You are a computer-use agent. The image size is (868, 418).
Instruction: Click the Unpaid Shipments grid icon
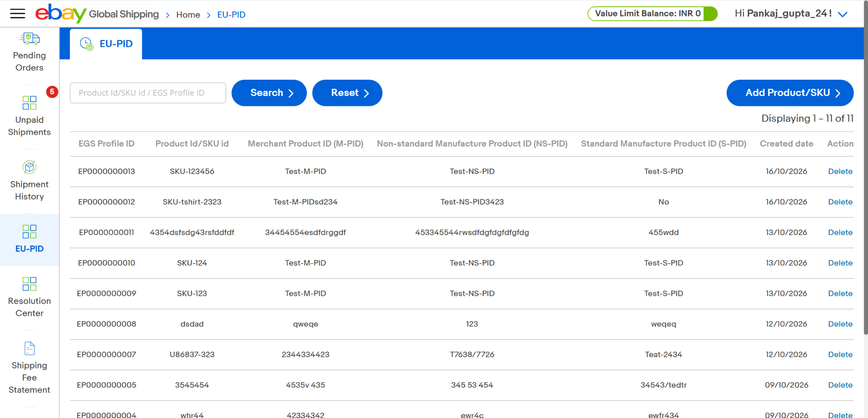[29, 103]
